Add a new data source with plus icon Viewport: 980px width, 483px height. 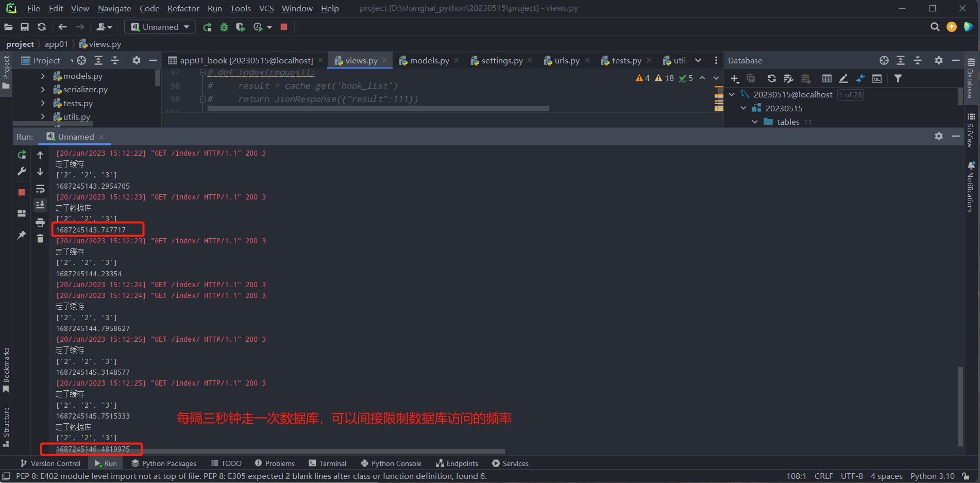[735, 78]
